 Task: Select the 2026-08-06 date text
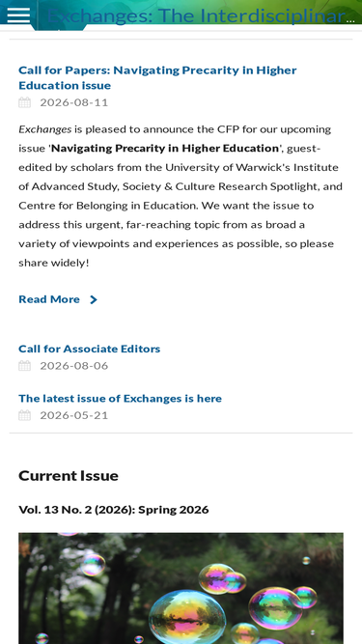[74, 366]
